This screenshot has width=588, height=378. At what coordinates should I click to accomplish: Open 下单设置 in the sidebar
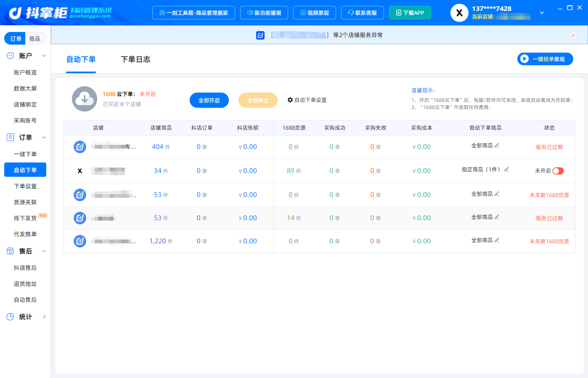[x=25, y=186]
